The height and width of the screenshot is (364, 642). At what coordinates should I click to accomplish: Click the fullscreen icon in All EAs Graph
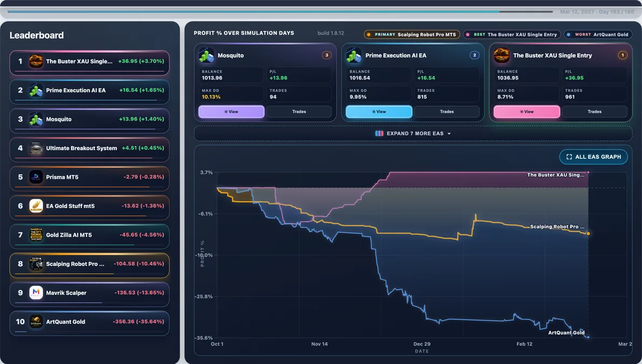[569, 157]
